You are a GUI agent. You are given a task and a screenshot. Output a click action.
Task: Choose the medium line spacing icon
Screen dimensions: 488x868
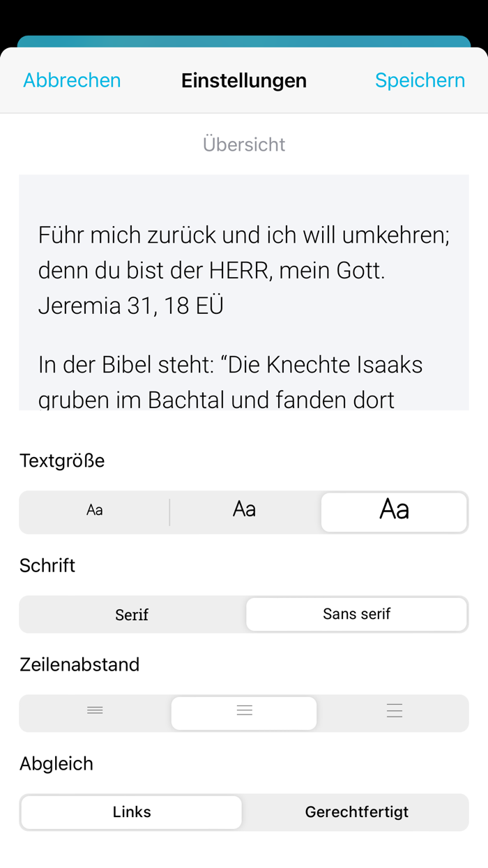[244, 711]
